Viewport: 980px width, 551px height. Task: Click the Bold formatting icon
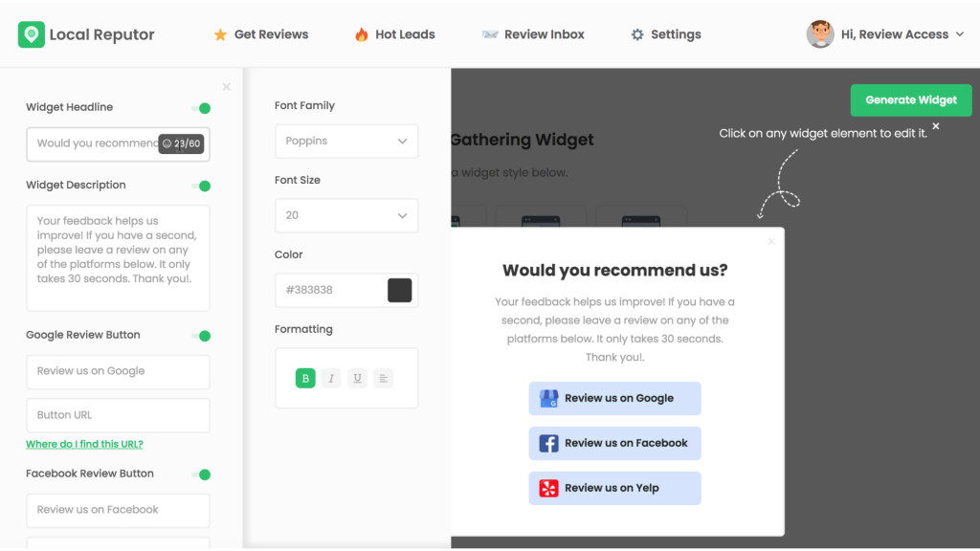click(x=305, y=378)
